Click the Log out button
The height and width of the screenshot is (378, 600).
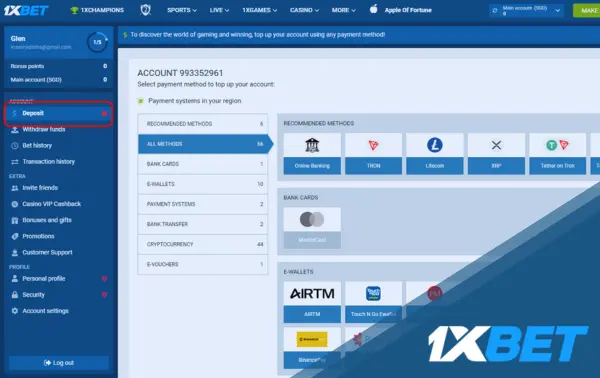(x=59, y=363)
